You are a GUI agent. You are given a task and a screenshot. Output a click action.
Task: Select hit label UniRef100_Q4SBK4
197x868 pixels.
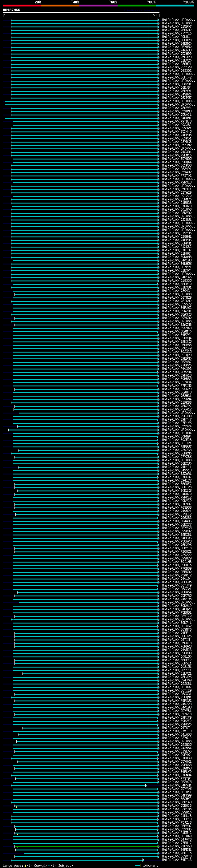coord(176,94)
